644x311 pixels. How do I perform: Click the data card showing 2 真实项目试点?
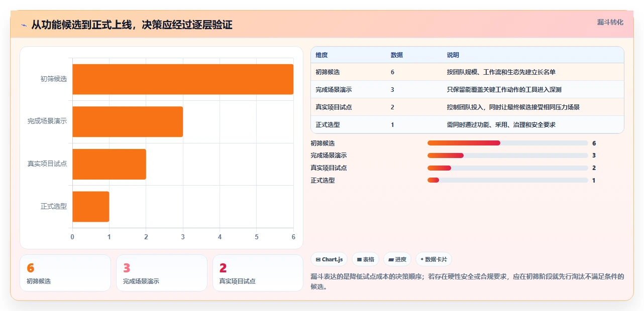[x=258, y=273]
